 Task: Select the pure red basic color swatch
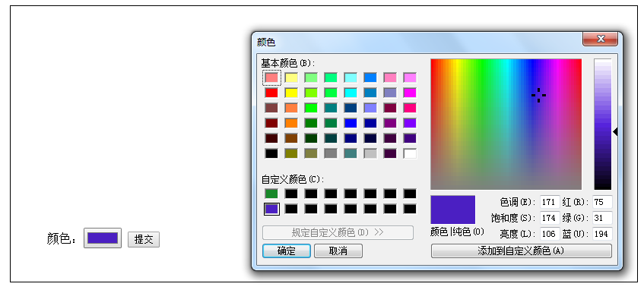tap(271, 93)
